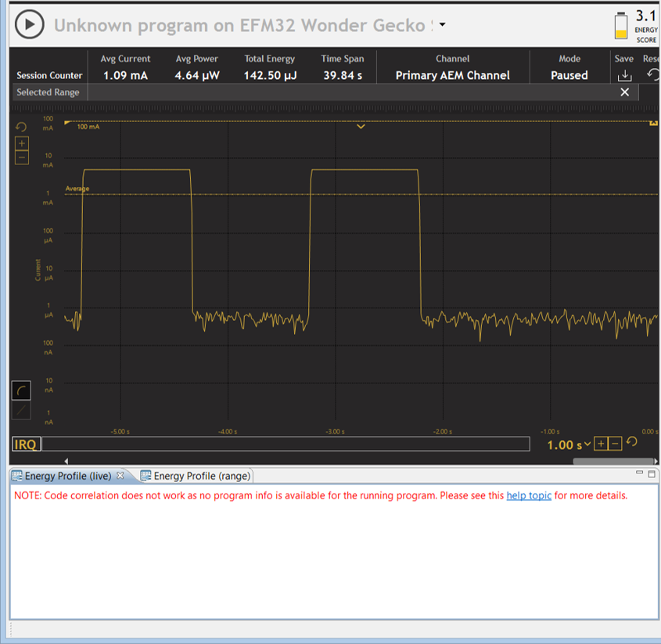Click the right scroll arrow of the timeline
Screen dimensions: 661x644
(x=656, y=461)
